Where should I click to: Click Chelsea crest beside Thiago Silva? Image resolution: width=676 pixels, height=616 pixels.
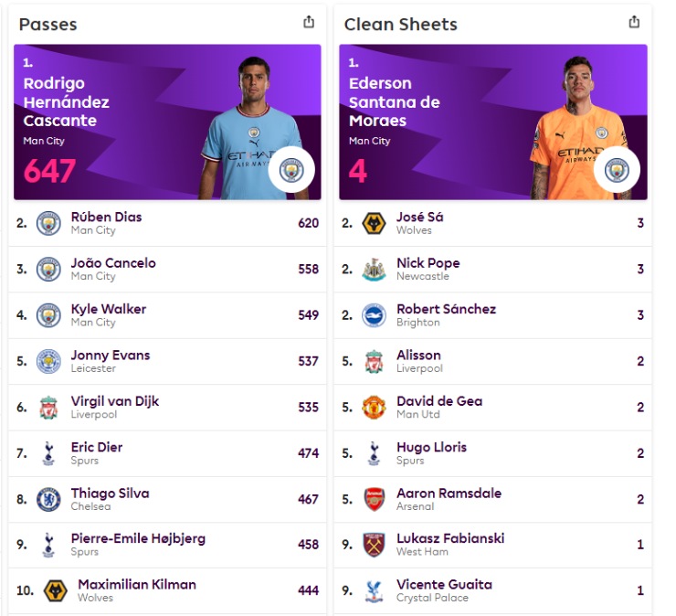[x=48, y=499]
